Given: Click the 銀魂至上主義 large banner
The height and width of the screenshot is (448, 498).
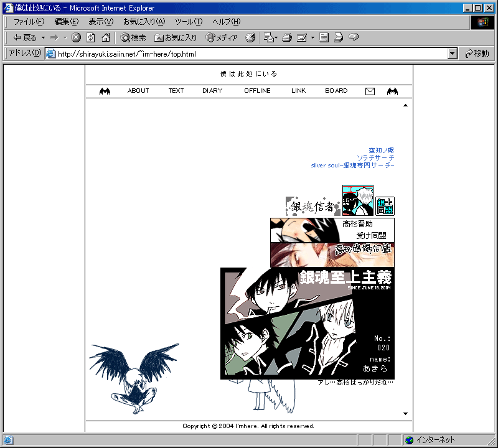Looking at the screenshot, I should point(308,324).
